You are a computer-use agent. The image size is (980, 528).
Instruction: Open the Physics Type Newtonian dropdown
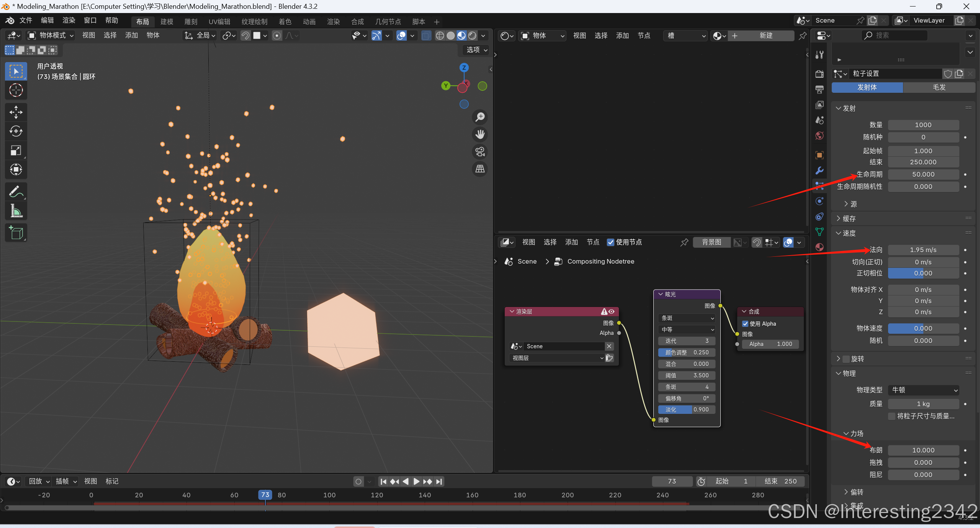[923, 390]
